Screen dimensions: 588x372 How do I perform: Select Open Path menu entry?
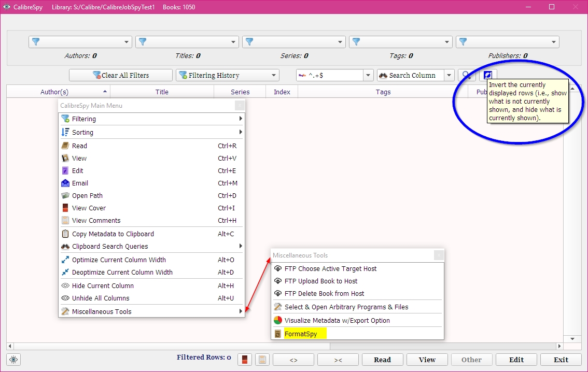[x=151, y=195]
